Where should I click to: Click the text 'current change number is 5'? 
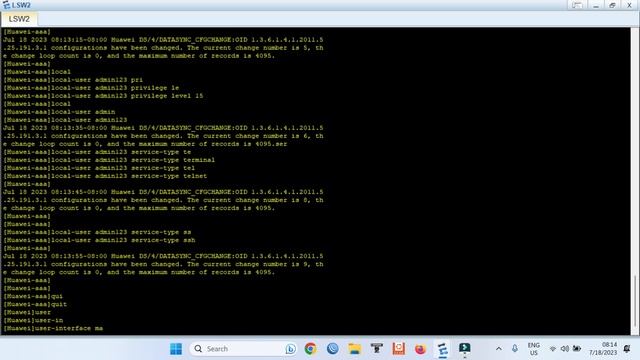(x=256, y=48)
